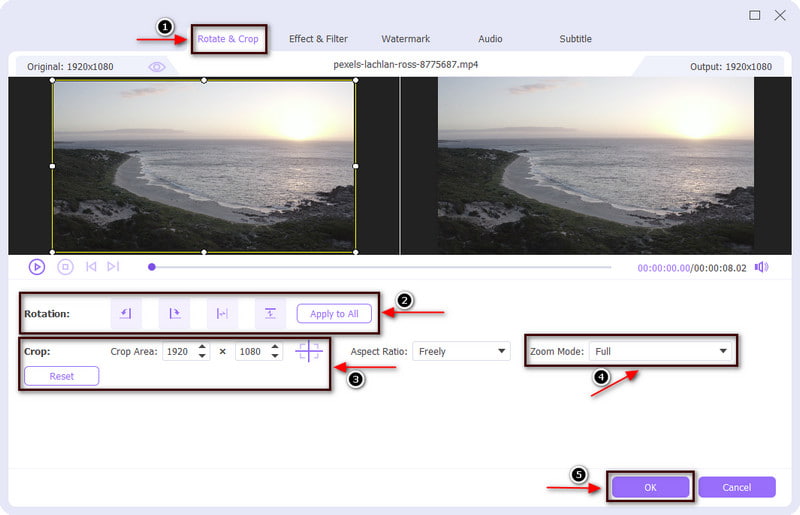Screen dimensions: 800x515
Task: Close the editor window
Action: (780, 15)
